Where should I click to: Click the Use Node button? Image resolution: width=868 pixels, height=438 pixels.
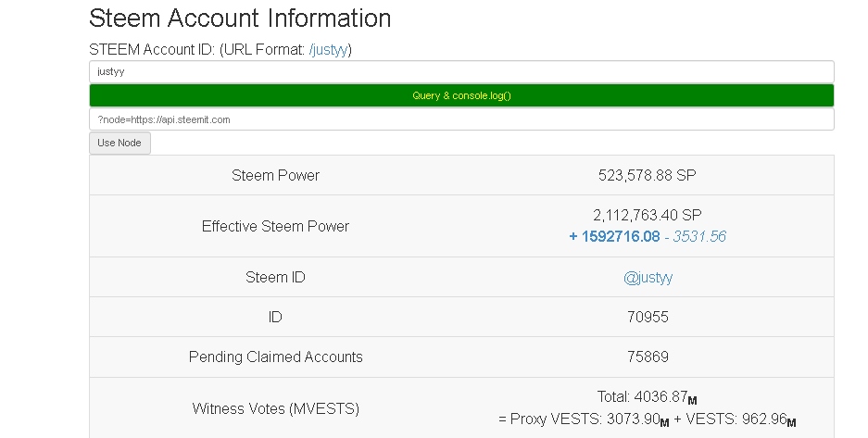click(120, 144)
